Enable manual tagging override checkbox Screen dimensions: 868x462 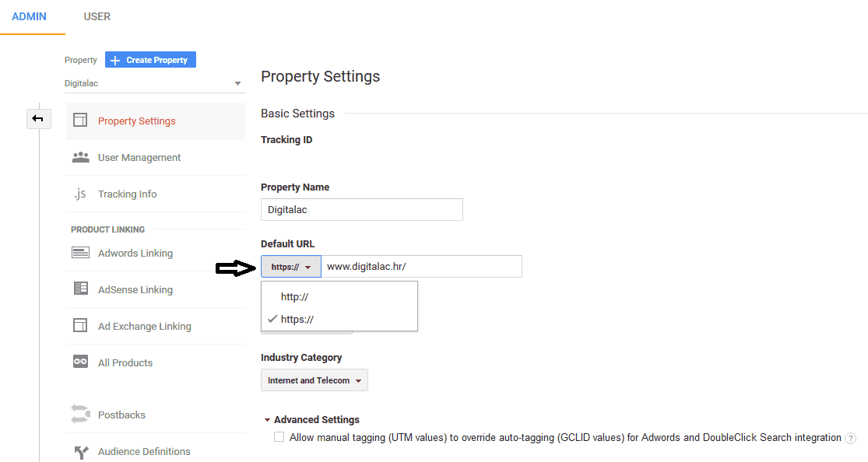click(279, 437)
